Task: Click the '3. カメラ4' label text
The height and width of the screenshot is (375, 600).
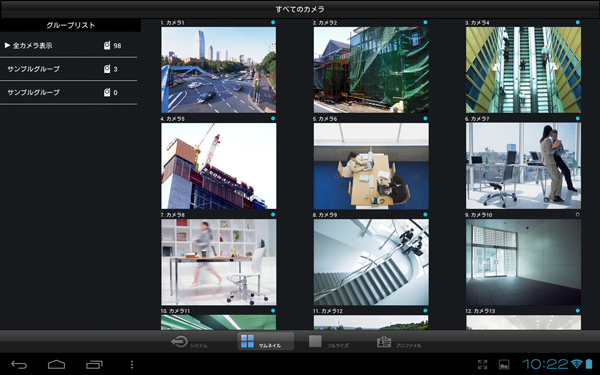Action: click(x=477, y=23)
